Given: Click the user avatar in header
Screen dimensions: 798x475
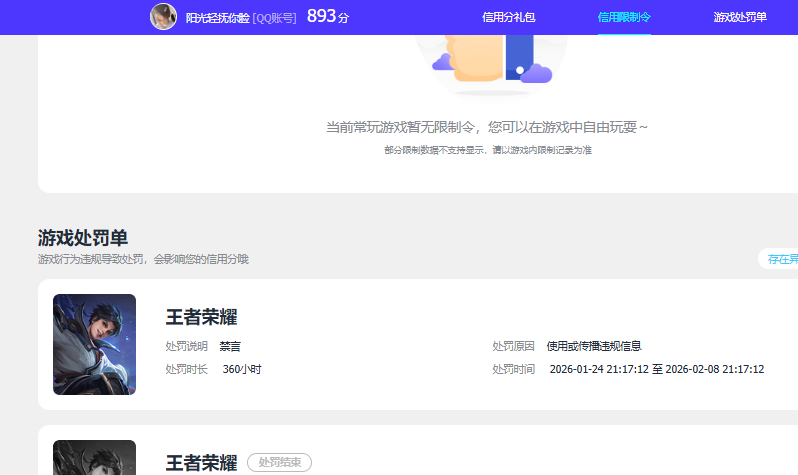Looking at the screenshot, I should pos(163,16).
